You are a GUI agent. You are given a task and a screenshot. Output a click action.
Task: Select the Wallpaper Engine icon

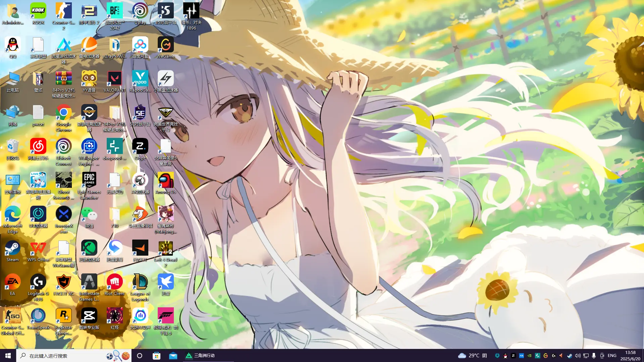(89, 152)
